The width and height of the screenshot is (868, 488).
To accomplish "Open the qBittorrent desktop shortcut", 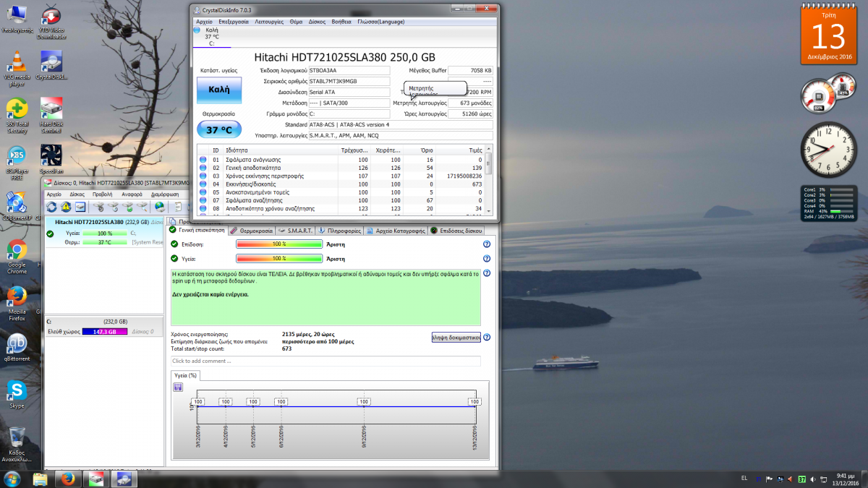I will click(17, 347).
